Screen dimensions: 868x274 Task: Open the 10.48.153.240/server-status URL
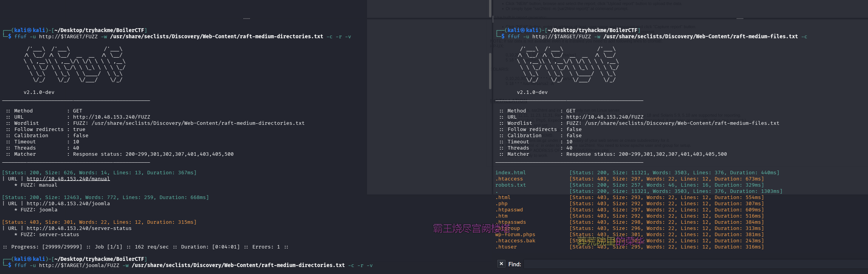[79, 228]
